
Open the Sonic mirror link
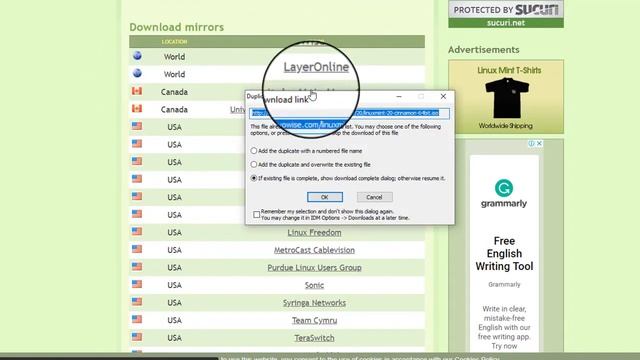(x=314, y=285)
